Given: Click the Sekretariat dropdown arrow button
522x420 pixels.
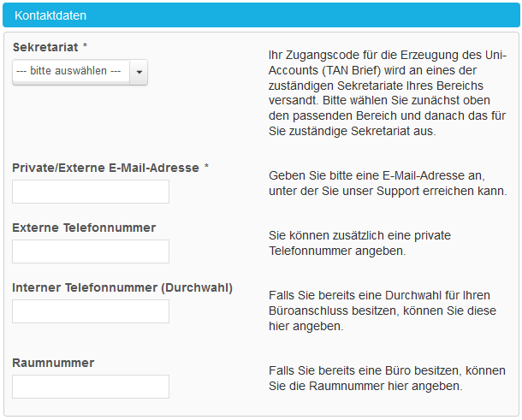Looking at the screenshot, I should (139, 72).
